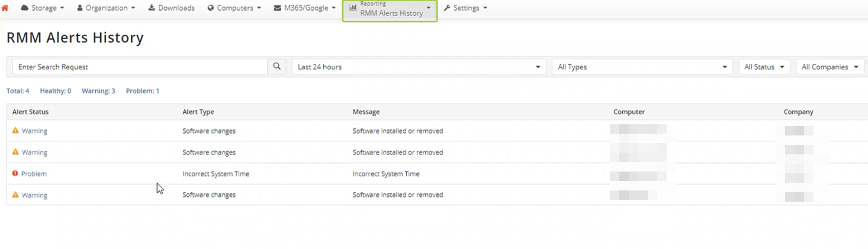
Task: Open the Last 24 hours time dropdown
Action: [419, 67]
